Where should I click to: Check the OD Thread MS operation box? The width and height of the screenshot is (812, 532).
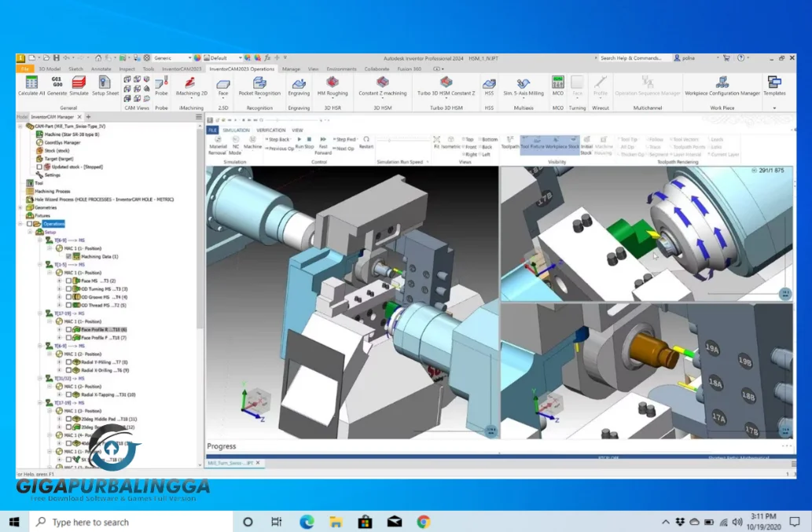[x=68, y=306]
